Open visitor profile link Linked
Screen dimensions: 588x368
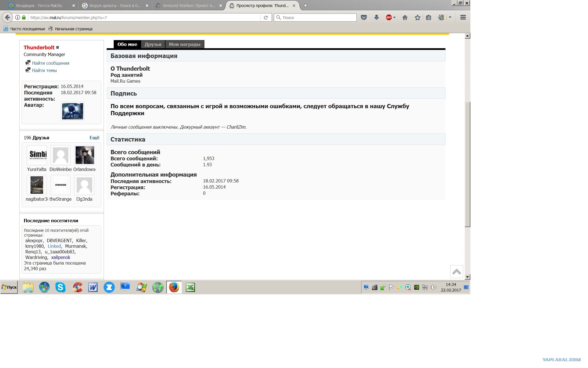click(54, 246)
